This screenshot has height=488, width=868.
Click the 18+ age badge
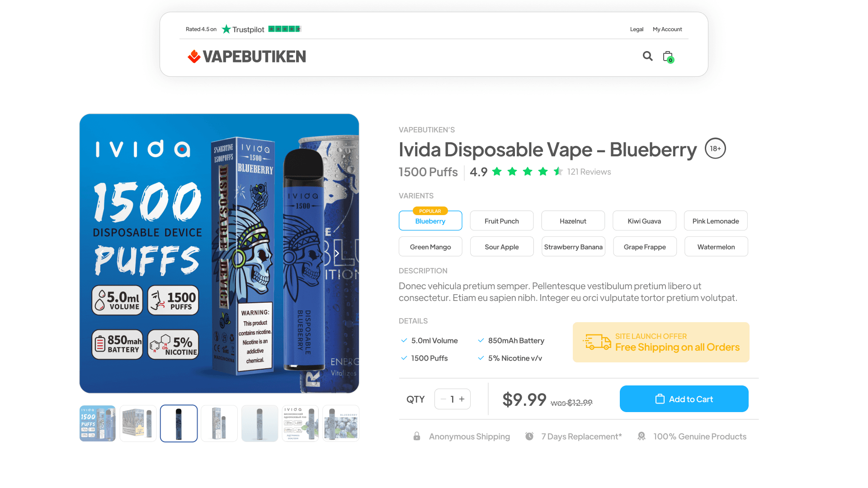tap(715, 148)
